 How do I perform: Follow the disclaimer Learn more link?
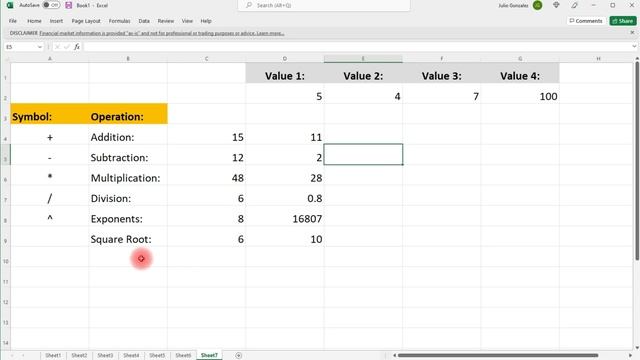pyautogui.click(x=270, y=33)
